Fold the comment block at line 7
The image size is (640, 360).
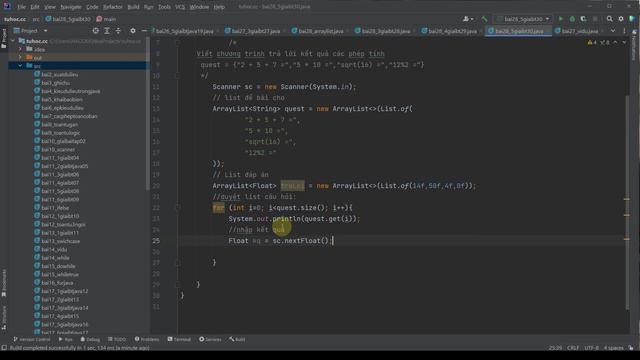pyautogui.click(x=178, y=42)
